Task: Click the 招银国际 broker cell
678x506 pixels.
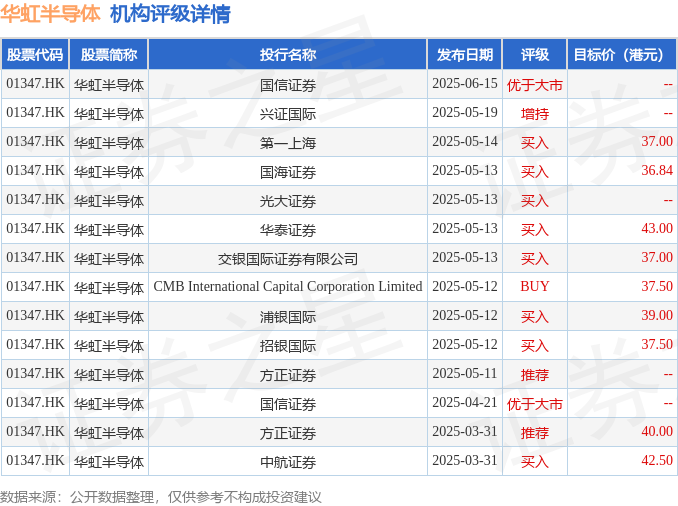Action: [x=288, y=346]
